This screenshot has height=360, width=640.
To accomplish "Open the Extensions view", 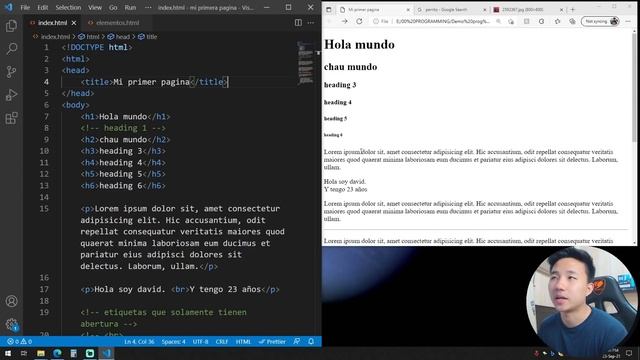I will 11,118.
